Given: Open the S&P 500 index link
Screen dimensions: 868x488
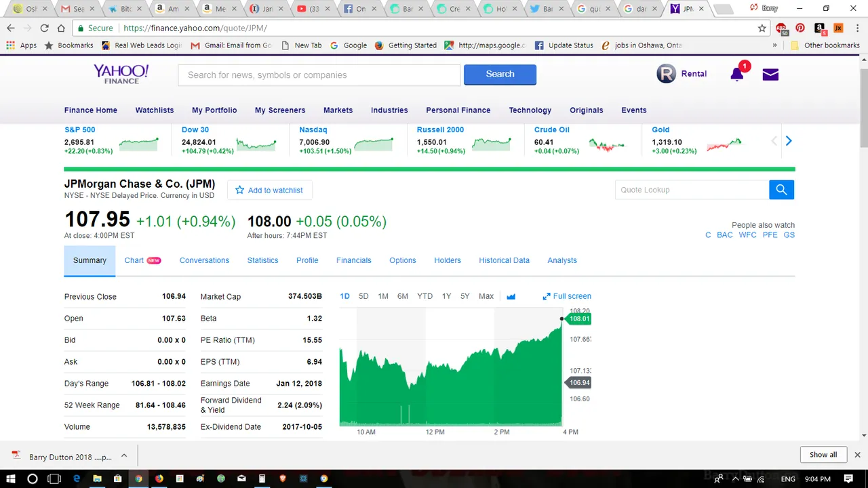Looking at the screenshot, I should (80, 129).
